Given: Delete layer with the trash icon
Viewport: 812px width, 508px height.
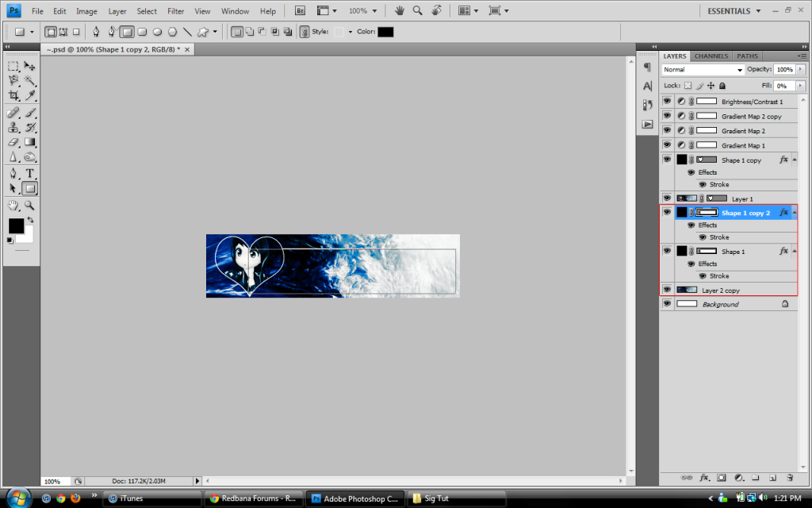Looking at the screenshot, I should tap(790, 477).
